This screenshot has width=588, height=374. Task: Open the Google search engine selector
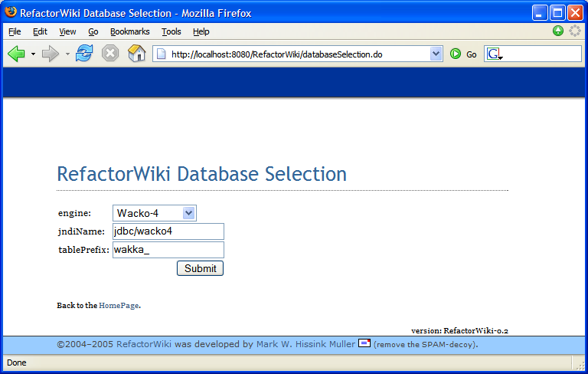495,54
